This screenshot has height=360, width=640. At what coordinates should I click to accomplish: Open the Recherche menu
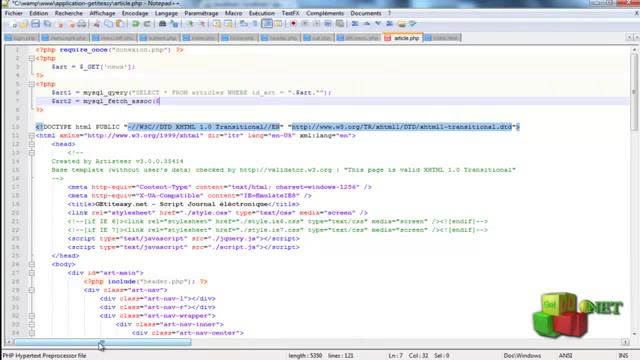tap(69, 13)
